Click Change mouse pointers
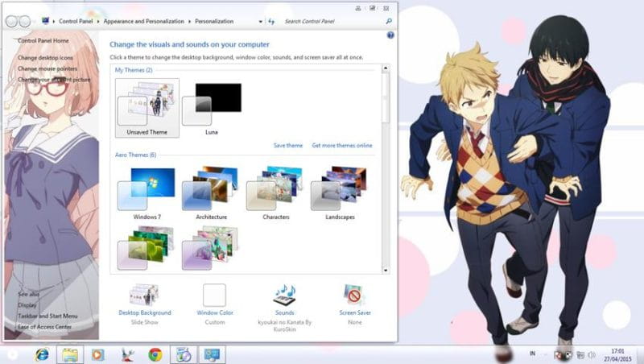644x364 pixels. point(47,68)
